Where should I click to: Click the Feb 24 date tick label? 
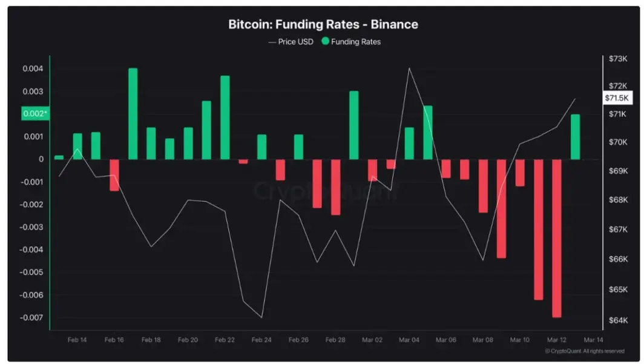(x=261, y=340)
